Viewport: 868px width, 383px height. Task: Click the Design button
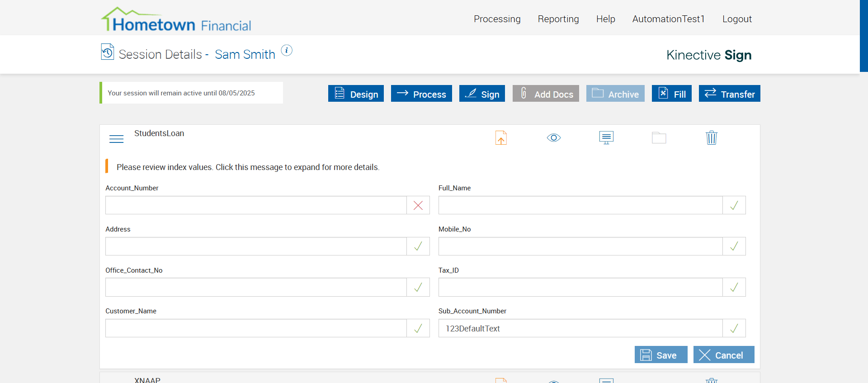(356, 94)
